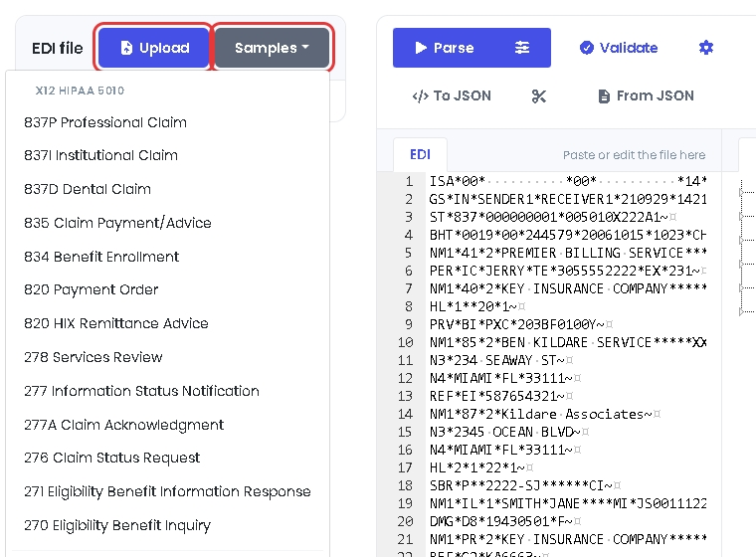The width and height of the screenshot is (756, 557).
Task: Choose 820 HIX Remittance Advice sample
Action: pyautogui.click(x=116, y=323)
